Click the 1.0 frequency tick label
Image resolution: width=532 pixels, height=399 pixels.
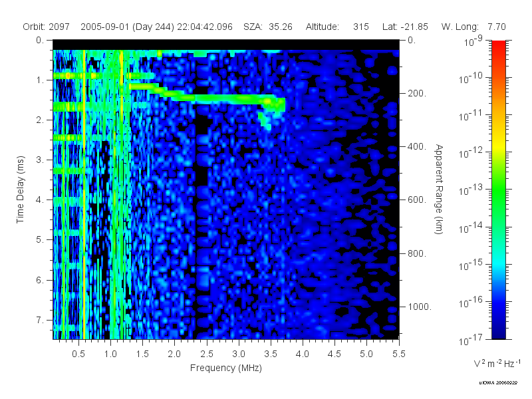pos(110,354)
